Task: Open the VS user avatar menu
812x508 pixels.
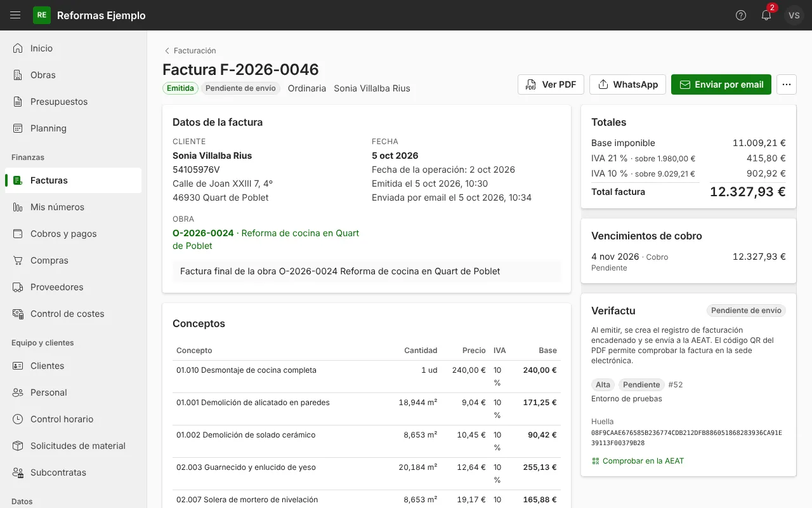Action: tap(794, 15)
